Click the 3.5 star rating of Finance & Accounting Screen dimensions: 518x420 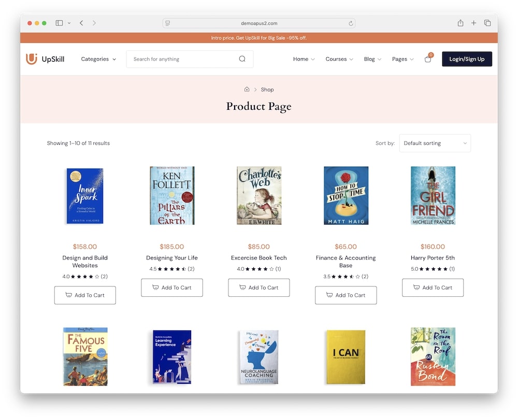point(346,277)
